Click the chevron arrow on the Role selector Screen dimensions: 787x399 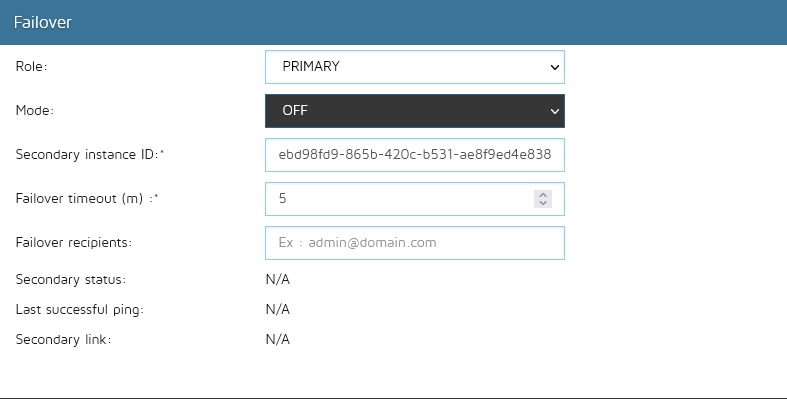tap(555, 67)
